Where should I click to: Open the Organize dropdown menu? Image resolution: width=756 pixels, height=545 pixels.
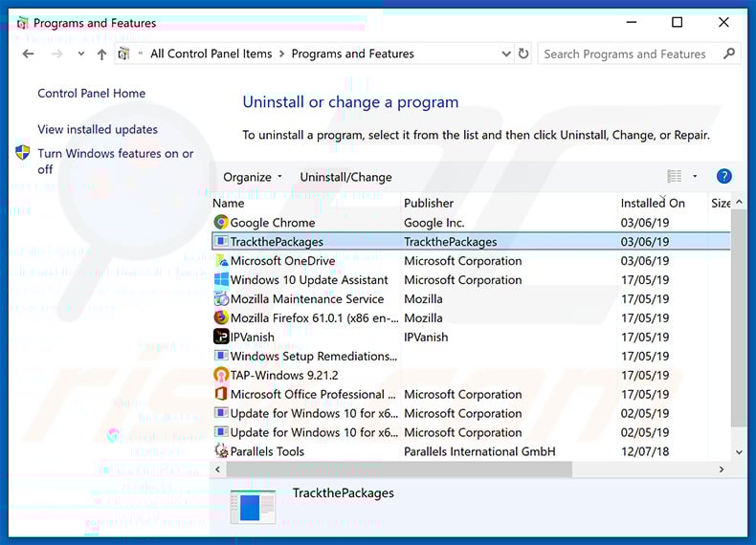pyautogui.click(x=253, y=177)
